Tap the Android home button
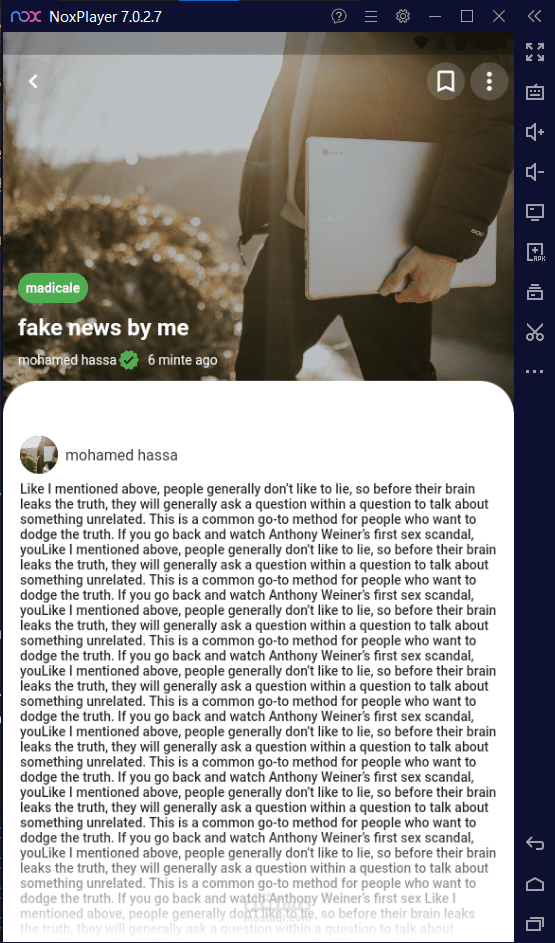555x943 pixels. click(535, 883)
